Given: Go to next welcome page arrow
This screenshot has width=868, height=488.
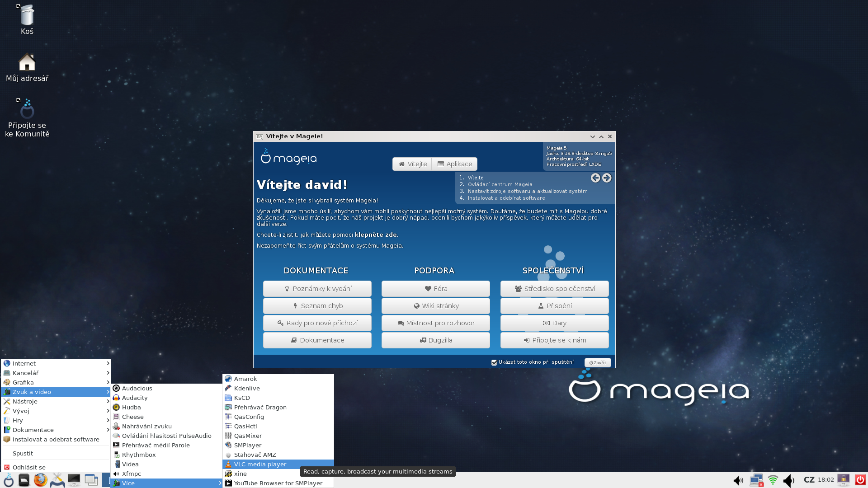Looking at the screenshot, I should click(607, 178).
